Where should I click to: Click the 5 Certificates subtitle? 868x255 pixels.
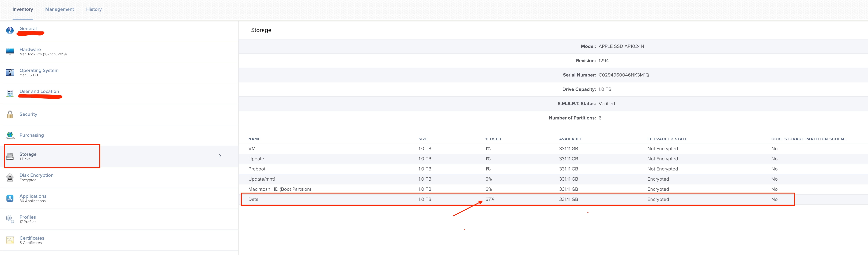coord(31,243)
